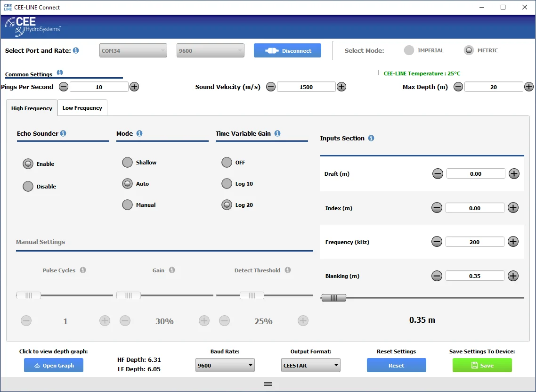Set Time Variable Gain to OFF

(x=227, y=163)
